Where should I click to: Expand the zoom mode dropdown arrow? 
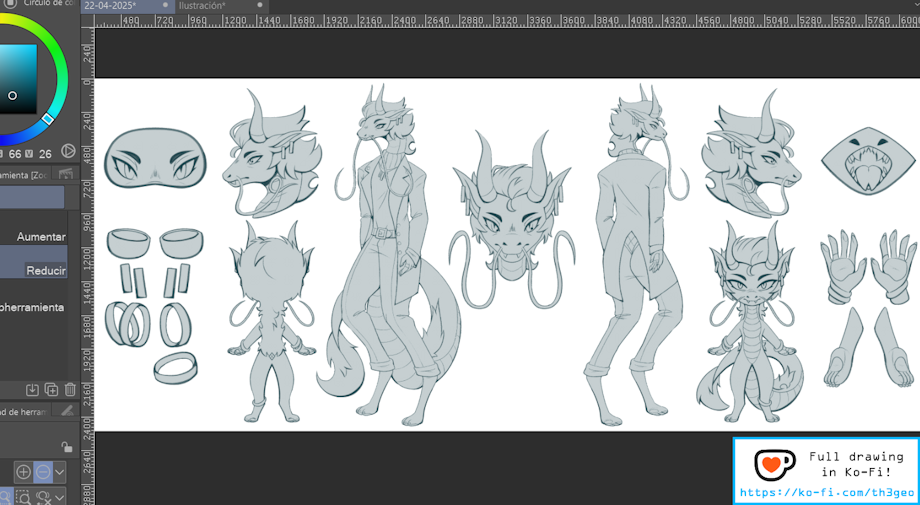(x=60, y=471)
